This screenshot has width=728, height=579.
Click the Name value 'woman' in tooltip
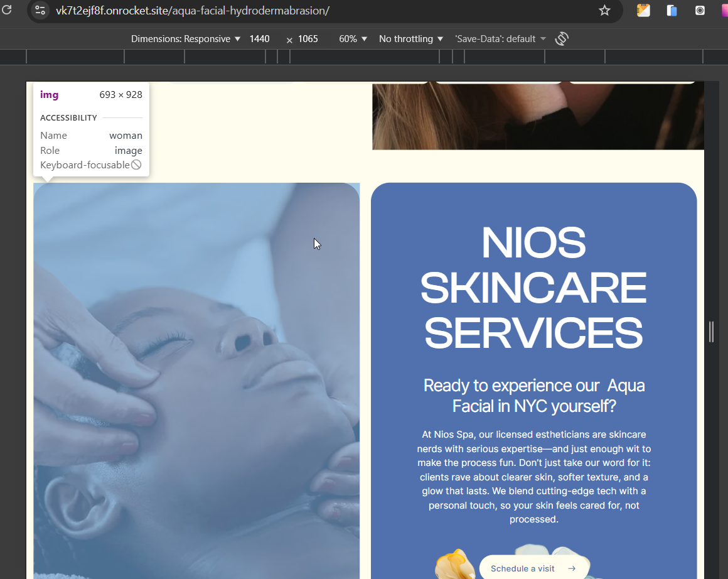(126, 136)
